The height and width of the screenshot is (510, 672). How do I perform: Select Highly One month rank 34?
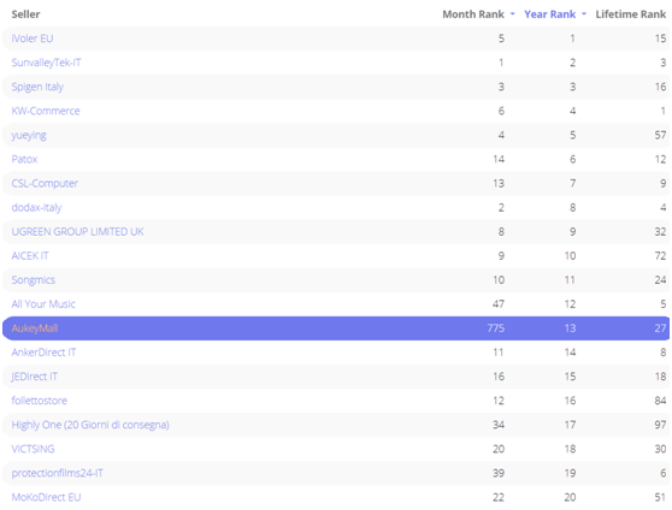coord(498,425)
